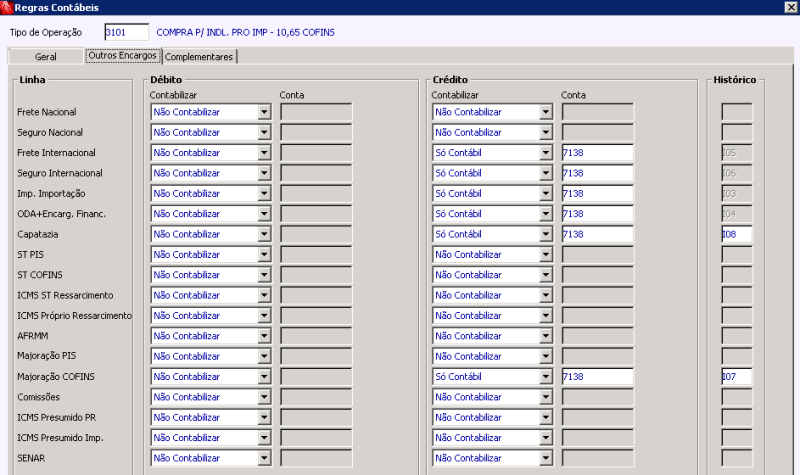Screen dimensions: 800x475
Task: Switch to the Geral tab
Action: coord(45,57)
